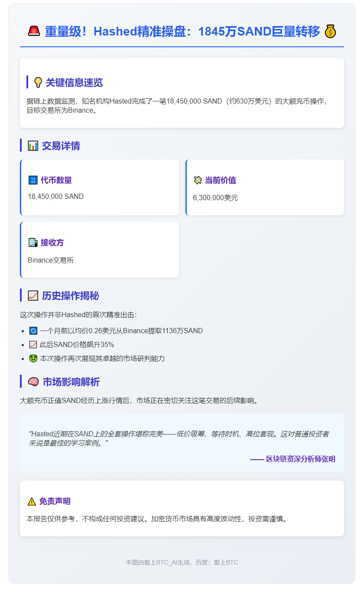Click the warning triangle beside 免责声明
The height and width of the screenshot is (597, 364).
[32, 502]
